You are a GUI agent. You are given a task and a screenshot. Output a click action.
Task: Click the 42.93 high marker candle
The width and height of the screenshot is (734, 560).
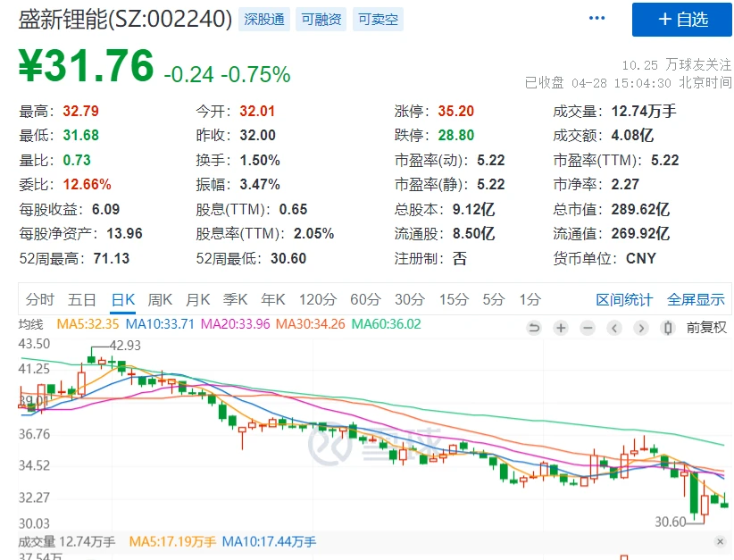(92, 360)
